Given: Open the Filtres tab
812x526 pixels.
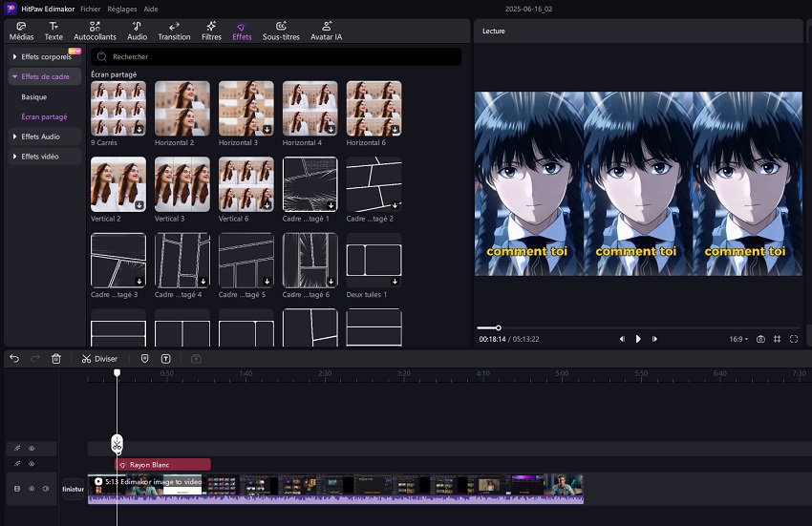Looking at the screenshot, I should [211, 32].
